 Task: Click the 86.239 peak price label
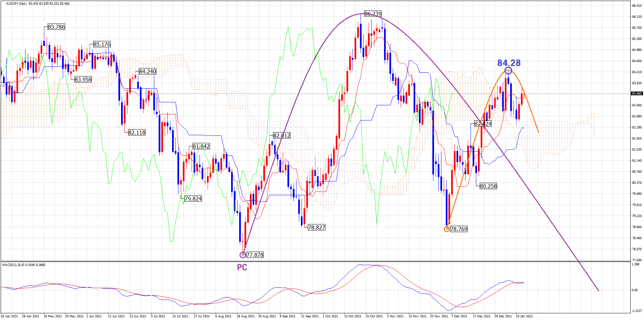point(373,14)
